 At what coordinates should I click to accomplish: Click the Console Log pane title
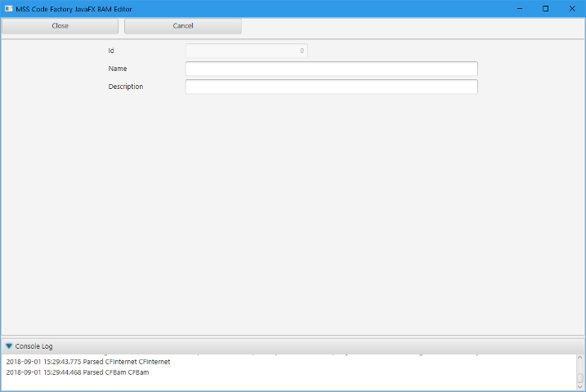34,346
